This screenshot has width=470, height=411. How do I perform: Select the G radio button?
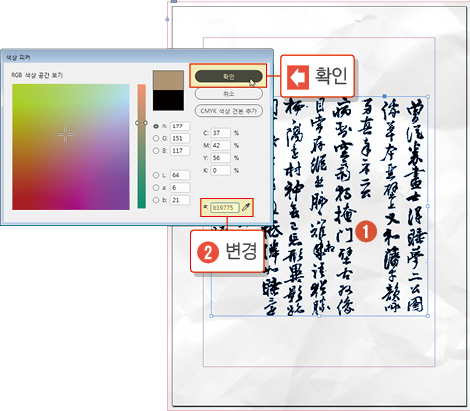pyautogui.click(x=156, y=138)
